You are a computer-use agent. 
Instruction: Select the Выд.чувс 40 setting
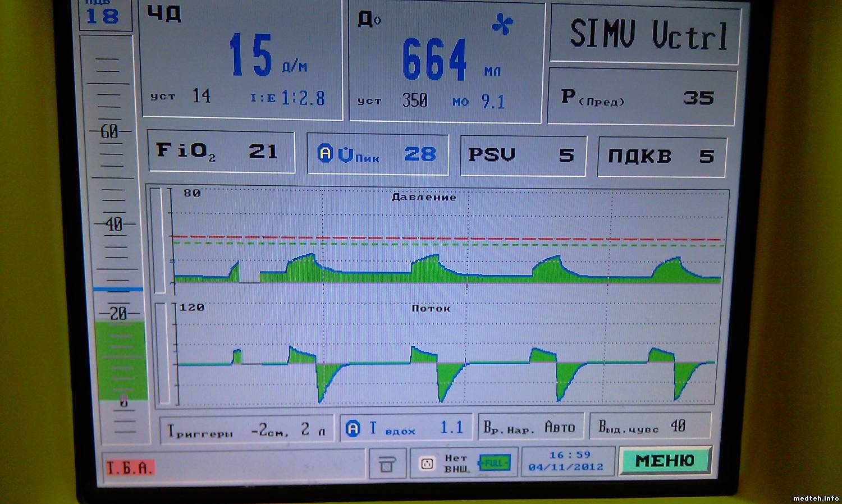(x=649, y=427)
